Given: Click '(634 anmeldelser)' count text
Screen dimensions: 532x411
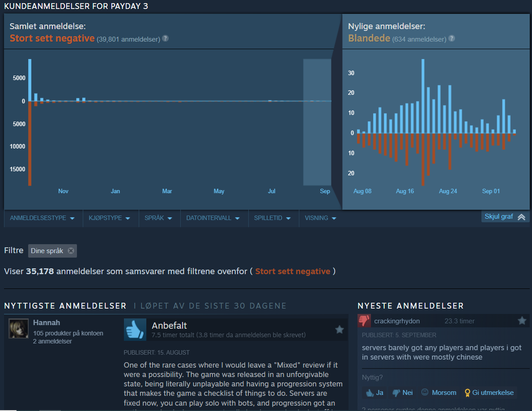Looking at the screenshot, I should tap(419, 39).
